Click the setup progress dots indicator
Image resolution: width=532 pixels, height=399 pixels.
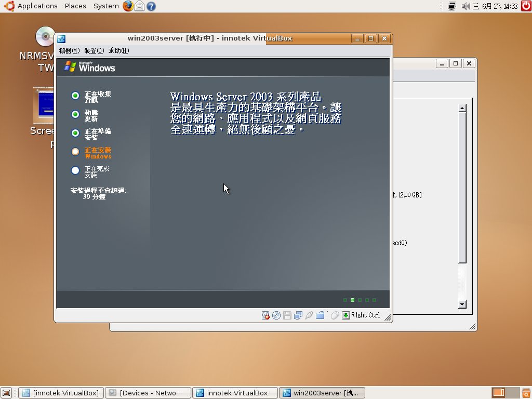(x=360, y=300)
